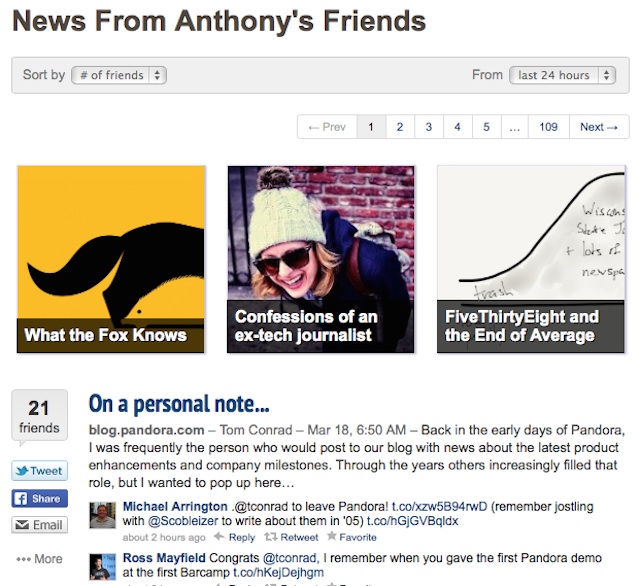Image resolution: width=640 pixels, height=586 pixels.
Task: Jump to last page 109
Action: pyautogui.click(x=549, y=127)
